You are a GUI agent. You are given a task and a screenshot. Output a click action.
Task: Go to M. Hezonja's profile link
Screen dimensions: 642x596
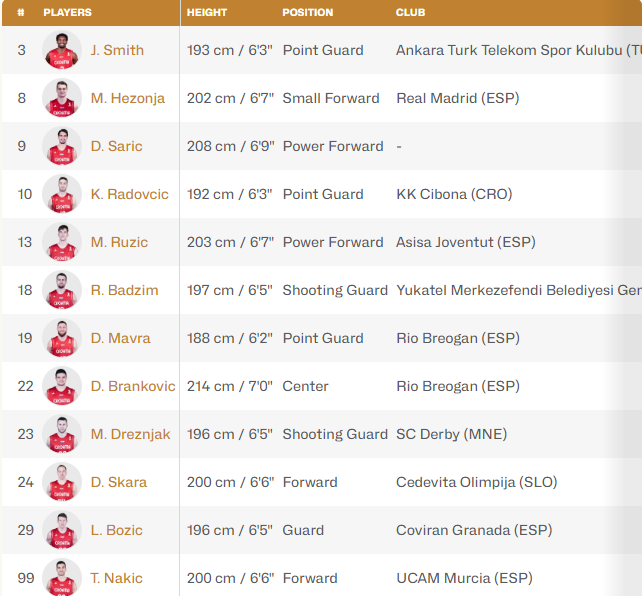127,98
